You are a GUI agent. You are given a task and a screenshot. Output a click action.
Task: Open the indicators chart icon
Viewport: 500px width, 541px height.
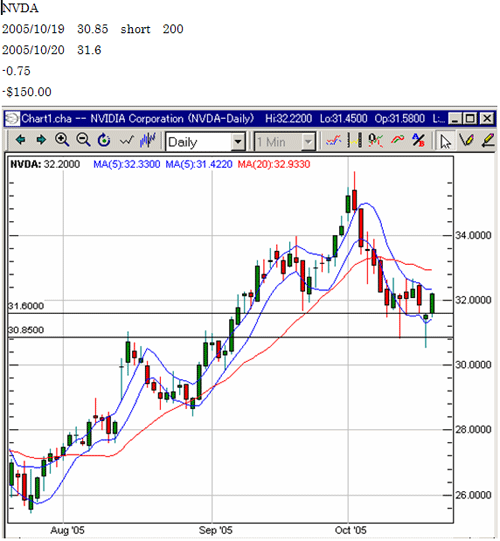[x=334, y=140]
